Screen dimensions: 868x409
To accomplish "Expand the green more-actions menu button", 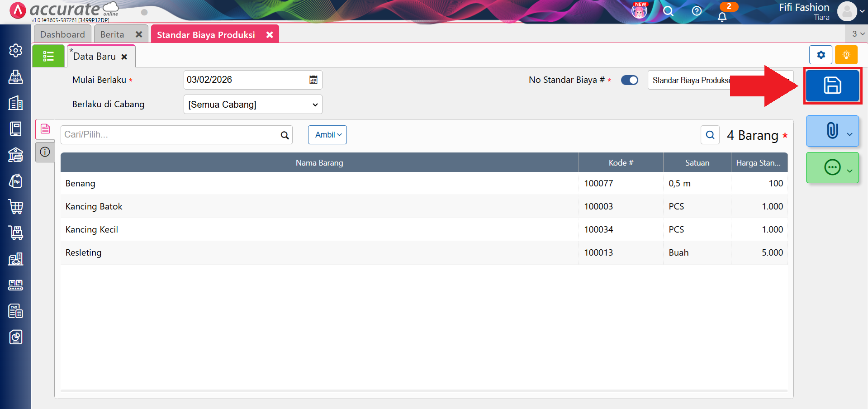I will [x=832, y=168].
